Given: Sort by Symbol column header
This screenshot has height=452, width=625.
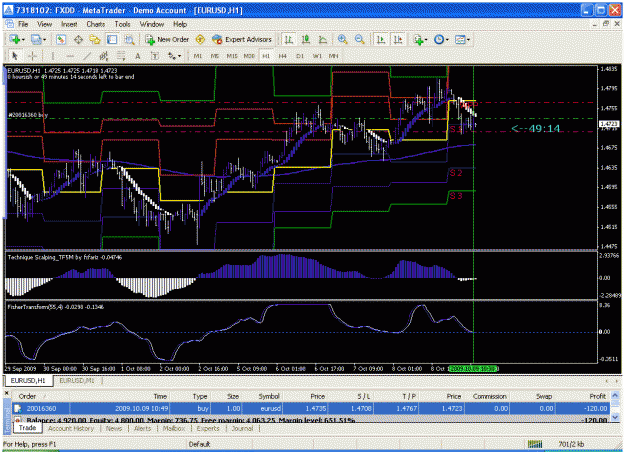Looking at the screenshot, I should click(x=269, y=396).
